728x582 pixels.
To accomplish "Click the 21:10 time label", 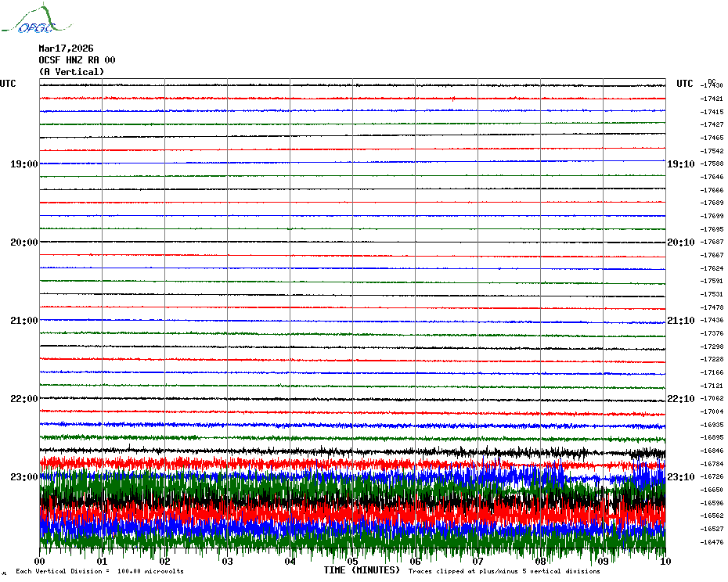I will tap(681, 320).
